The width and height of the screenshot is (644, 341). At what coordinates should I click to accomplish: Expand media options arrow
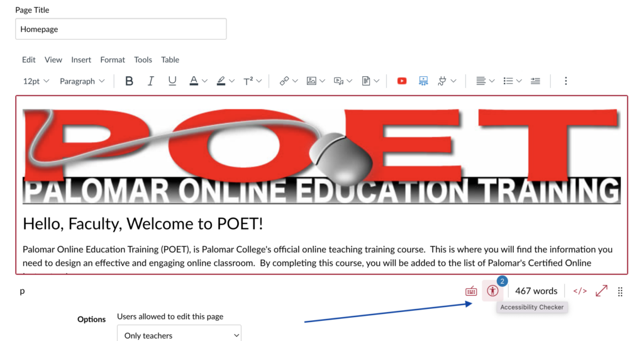pyautogui.click(x=349, y=81)
